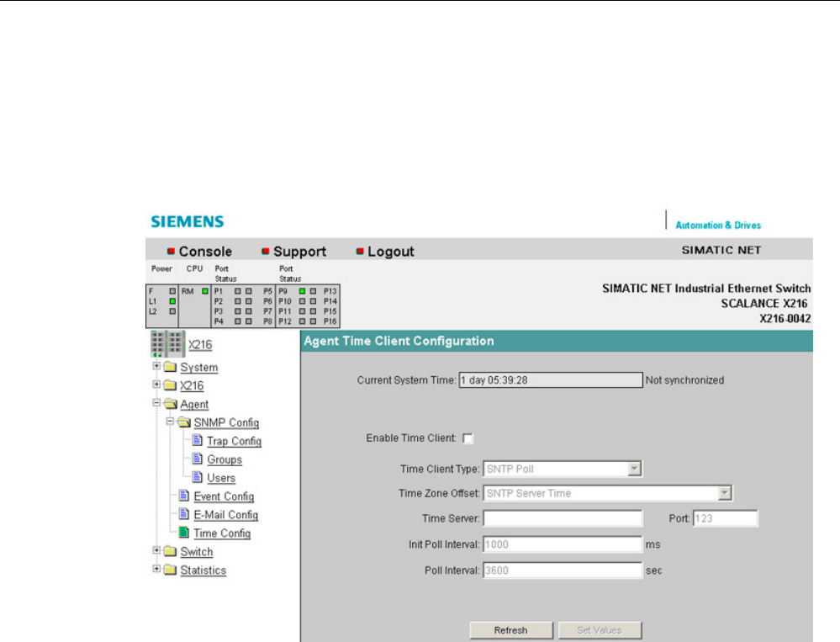Click the green RM CPU LED
The width and height of the screenshot is (840, 642).
204,291
